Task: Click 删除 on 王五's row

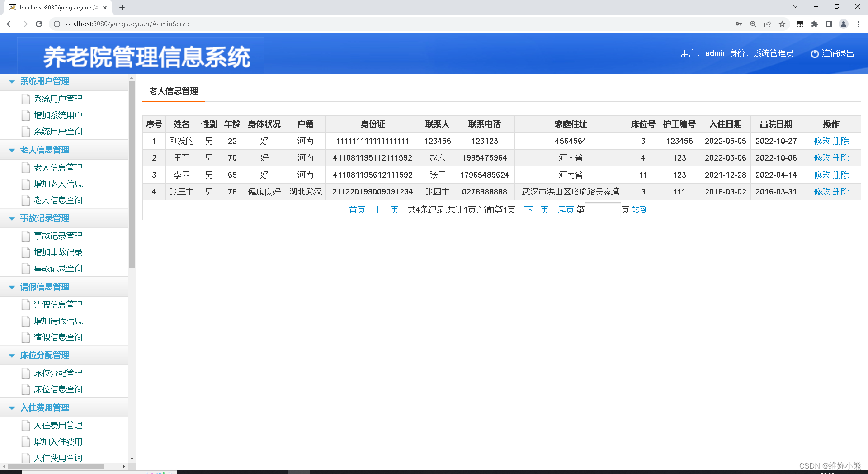Action: pyautogui.click(x=842, y=158)
